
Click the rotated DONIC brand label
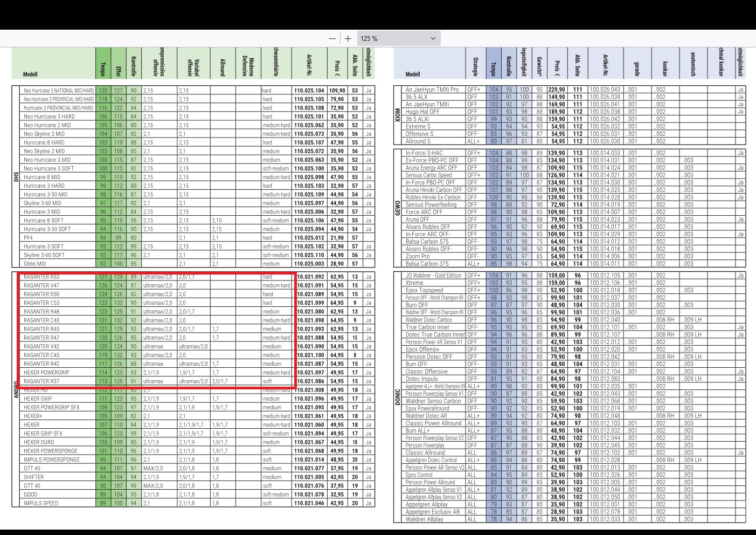pos(399,397)
